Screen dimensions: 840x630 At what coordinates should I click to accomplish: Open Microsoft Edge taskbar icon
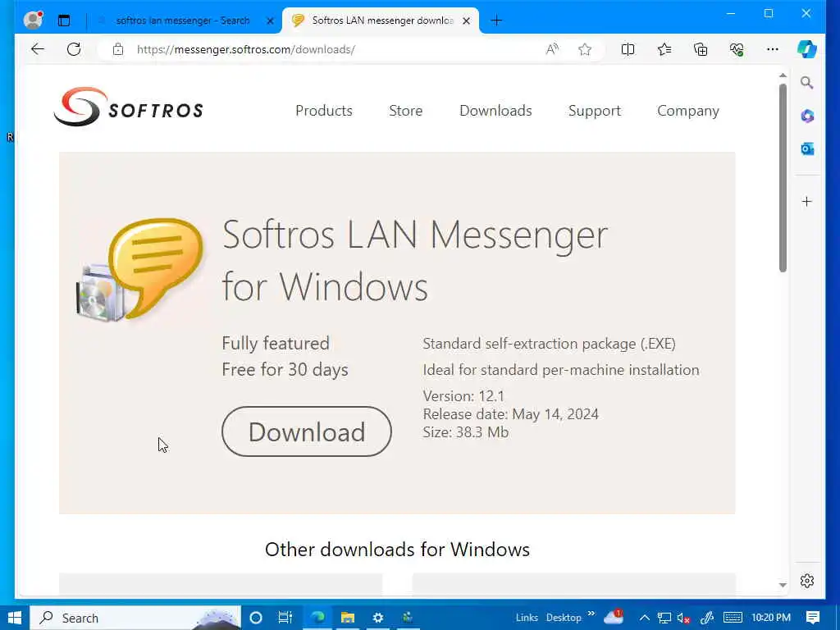tap(317, 618)
